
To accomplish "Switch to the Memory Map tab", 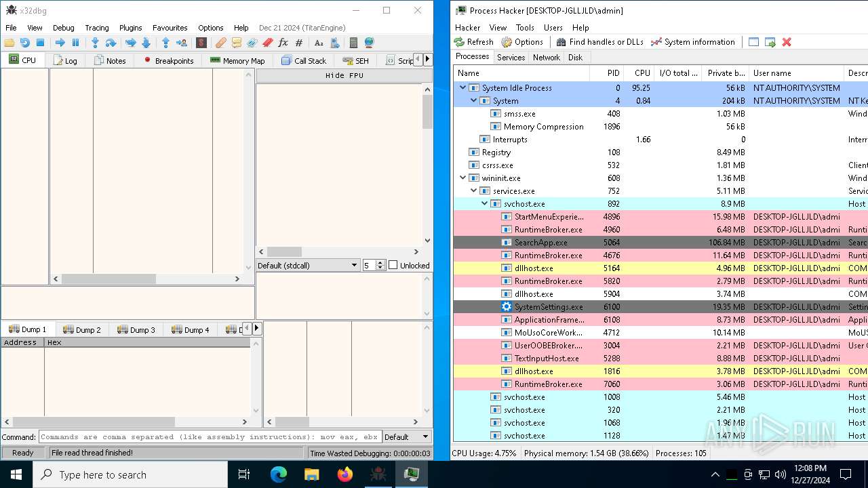I will 237,60.
